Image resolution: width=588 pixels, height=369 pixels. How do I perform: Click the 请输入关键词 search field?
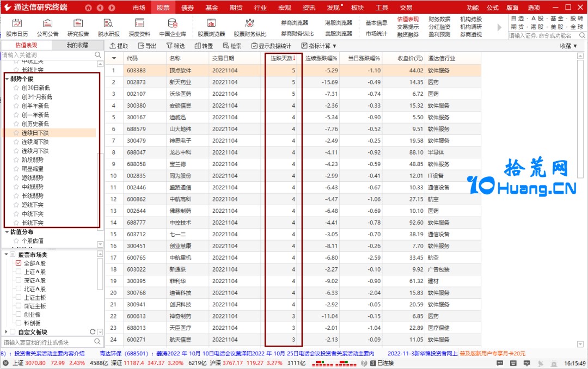click(47, 55)
